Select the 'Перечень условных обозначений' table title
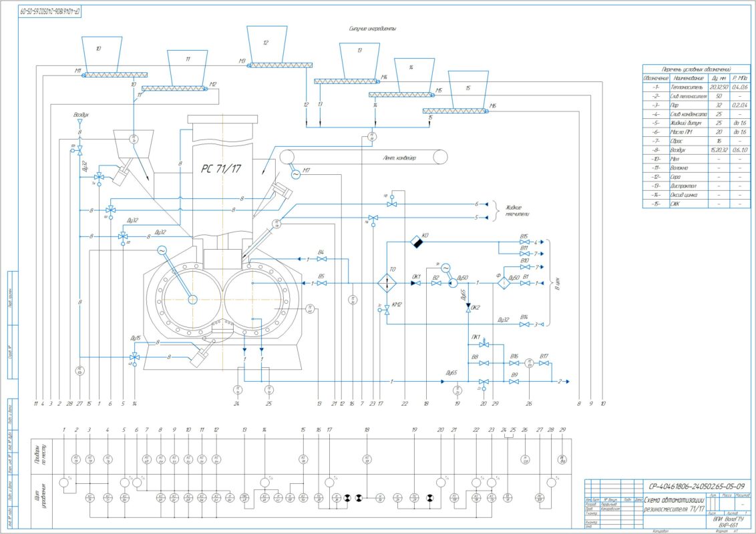 pos(696,69)
